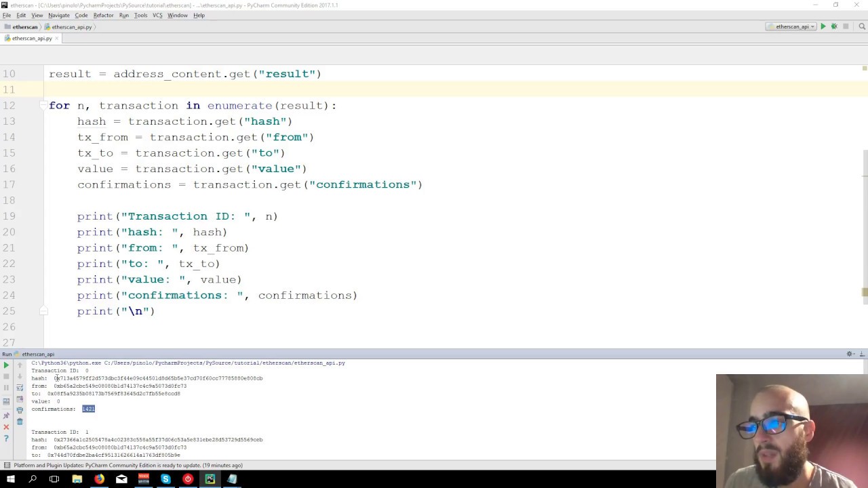The height and width of the screenshot is (488, 868).
Task: Click the up stack trace arrow
Action: (x=20, y=365)
